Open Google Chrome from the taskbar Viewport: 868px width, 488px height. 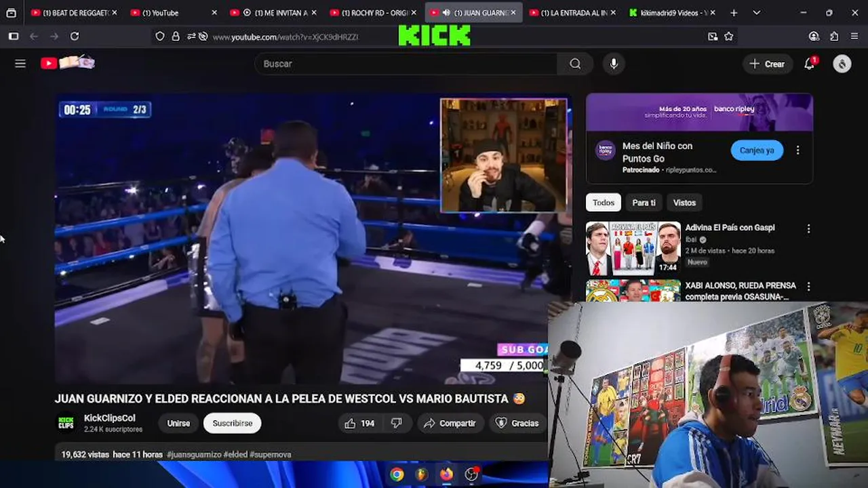click(x=397, y=474)
